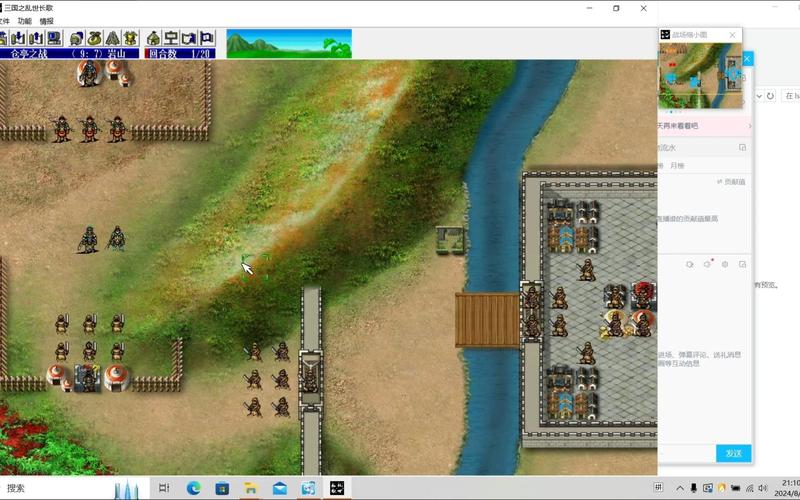800x500 pixels.
Task: Click the helmet general info toolbar icon
Action: coord(77,38)
